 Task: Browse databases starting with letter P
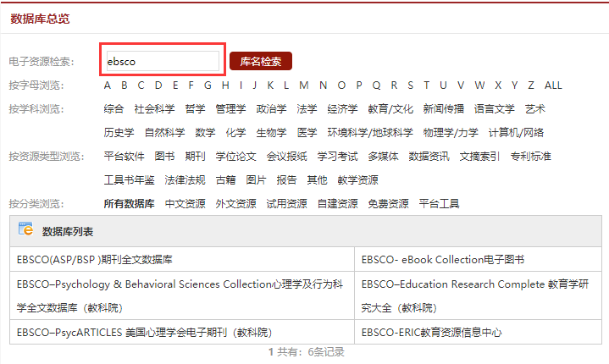pyautogui.click(x=359, y=85)
